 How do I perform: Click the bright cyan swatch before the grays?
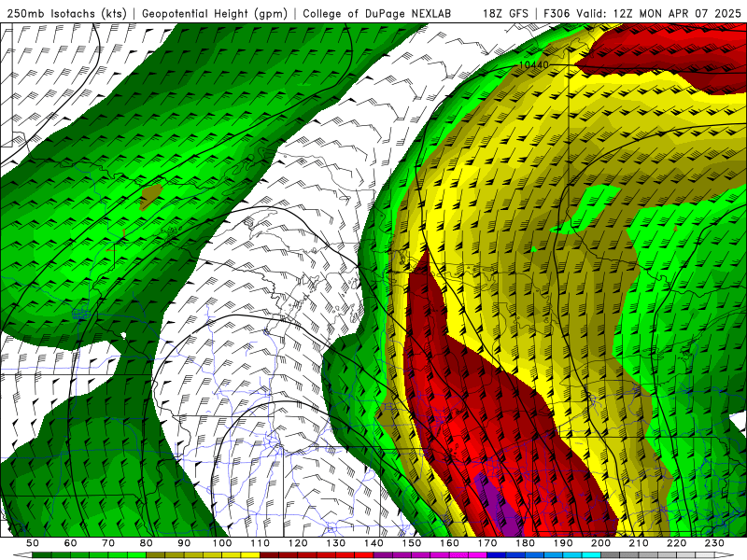pos(591,555)
